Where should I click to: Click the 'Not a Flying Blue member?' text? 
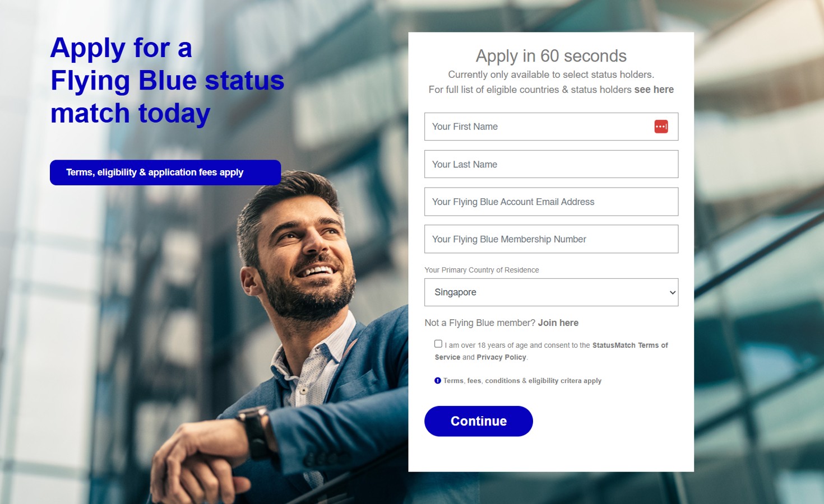pyautogui.click(x=480, y=323)
